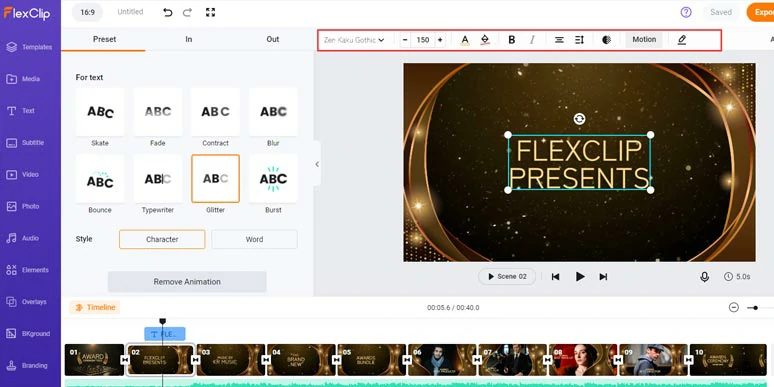
Task: Click the Remove Animation button
Action: tap(187, 282)
